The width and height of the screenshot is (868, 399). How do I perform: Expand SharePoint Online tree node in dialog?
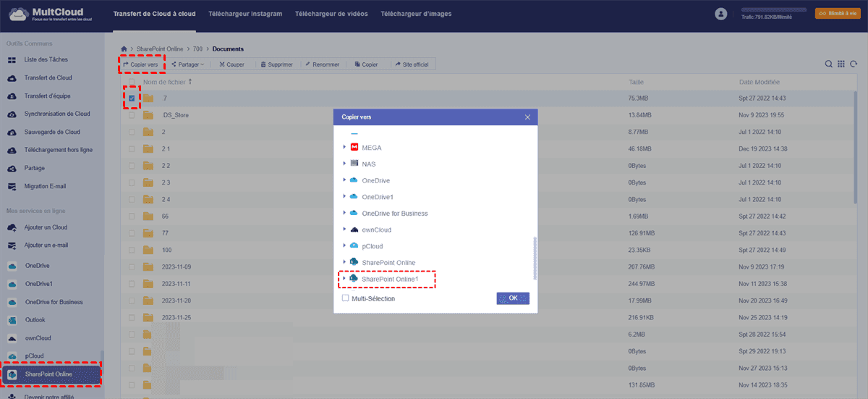(344, 262)
